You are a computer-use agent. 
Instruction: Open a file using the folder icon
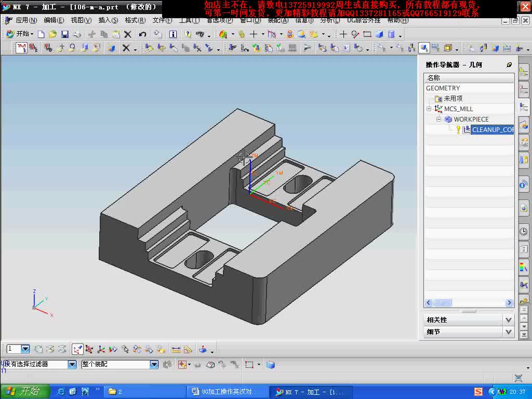pos(52,34)
